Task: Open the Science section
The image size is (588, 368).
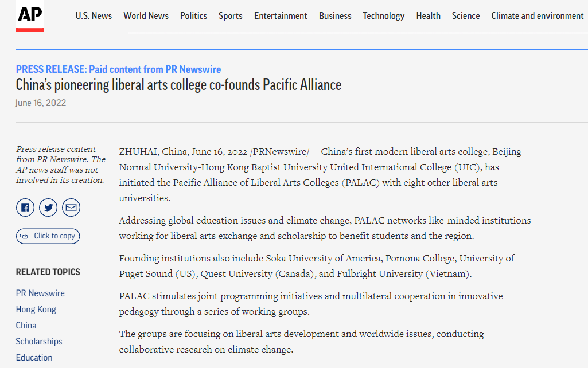Action: 465,16
